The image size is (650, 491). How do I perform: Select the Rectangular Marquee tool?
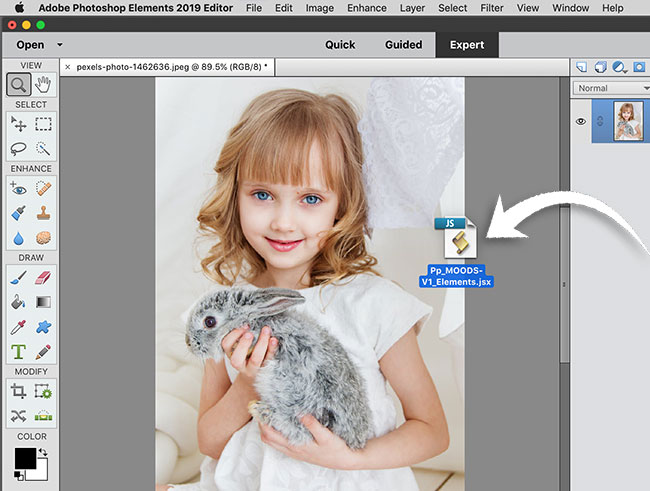[x=43, y=124]
